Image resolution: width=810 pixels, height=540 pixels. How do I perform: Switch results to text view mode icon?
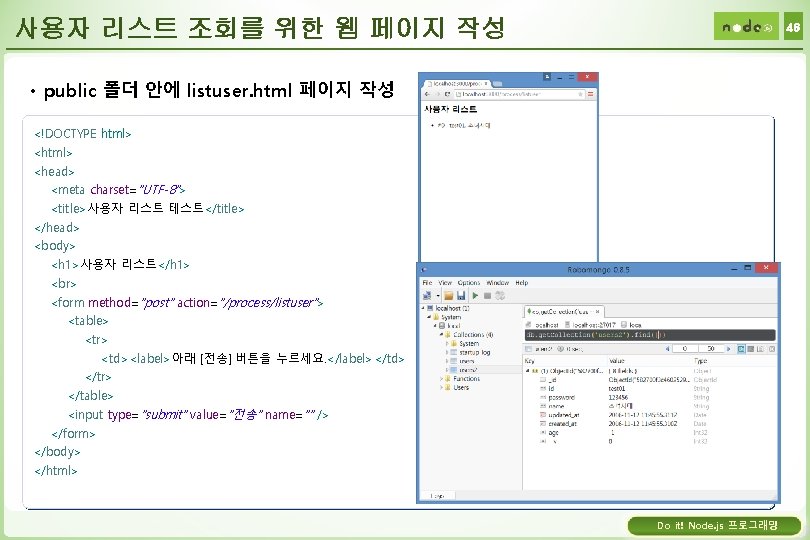760,349
